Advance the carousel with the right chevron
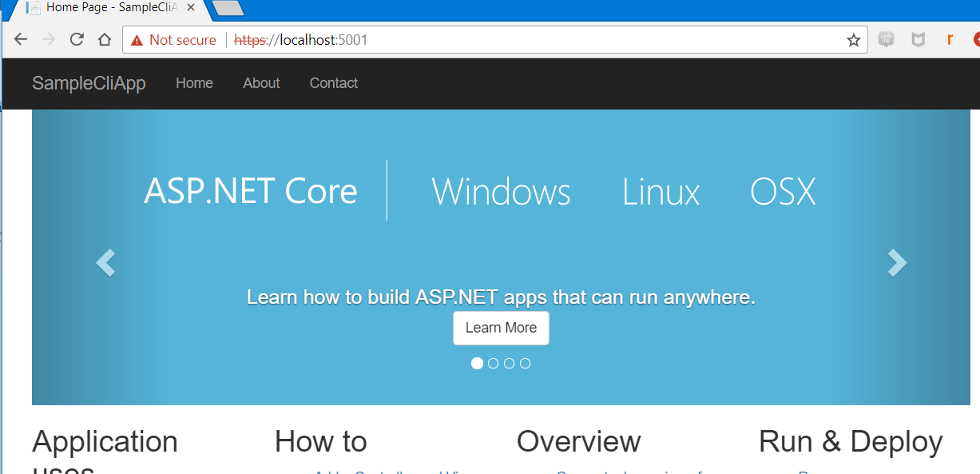 click(896, 263)
